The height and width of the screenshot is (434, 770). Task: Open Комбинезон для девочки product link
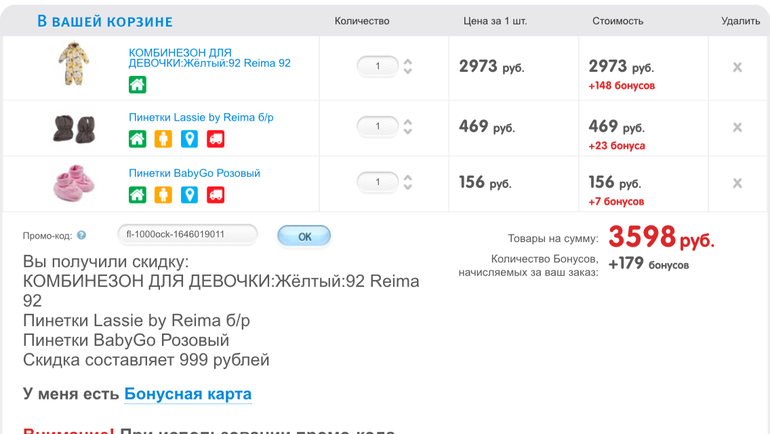[x=210, y=58]
